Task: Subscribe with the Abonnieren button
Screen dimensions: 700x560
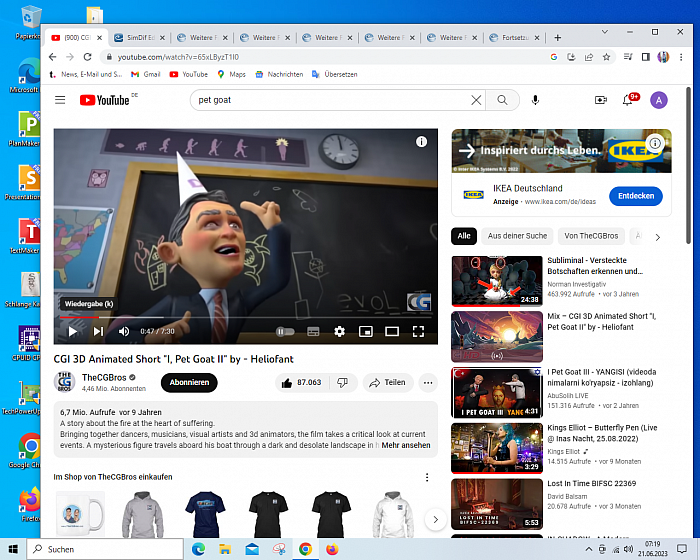Action: pos(189,383)
